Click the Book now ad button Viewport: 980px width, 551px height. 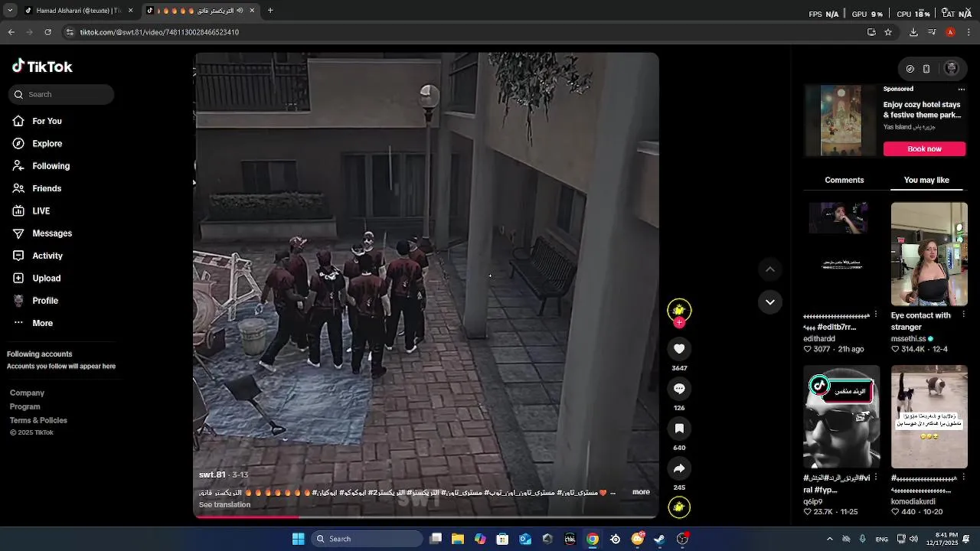coord(924,148)
